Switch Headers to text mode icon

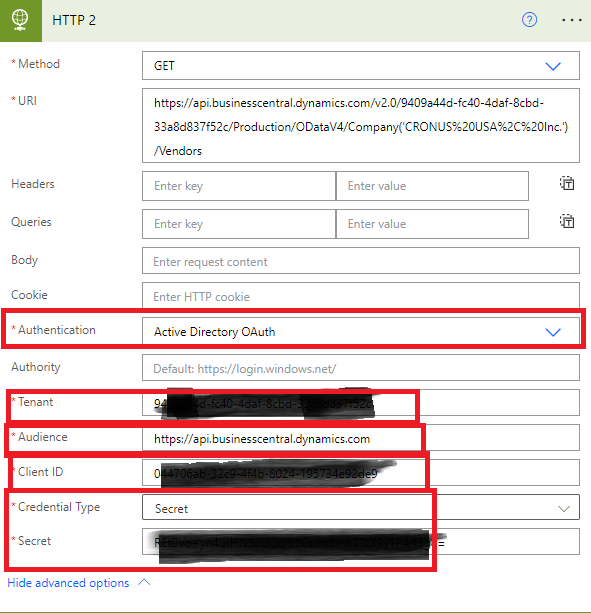pos(567,183)
